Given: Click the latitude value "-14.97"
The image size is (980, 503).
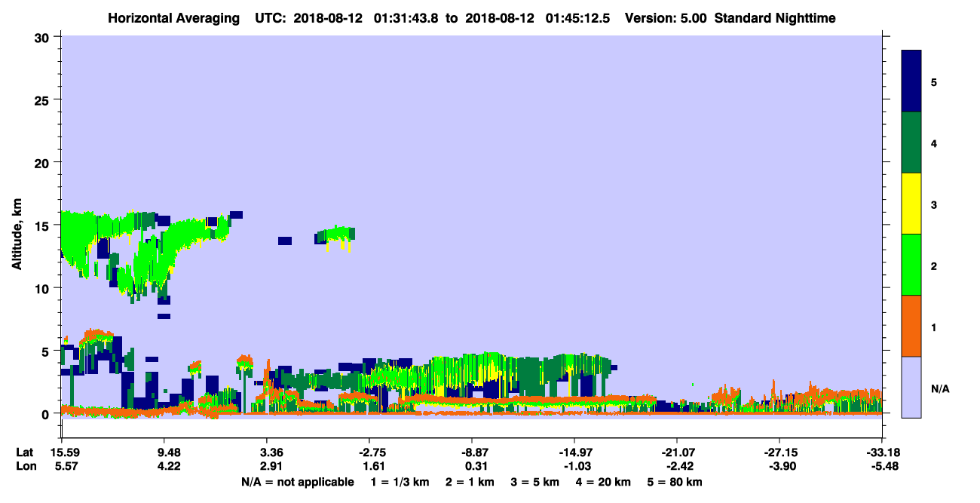Looking at the screenshot, I should click(575, 452).
